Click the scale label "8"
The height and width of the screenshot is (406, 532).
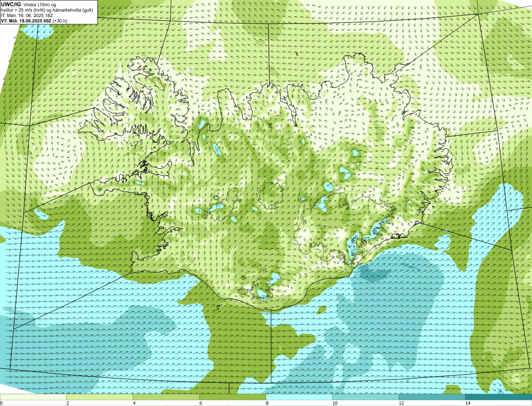(x=267, y=403)
